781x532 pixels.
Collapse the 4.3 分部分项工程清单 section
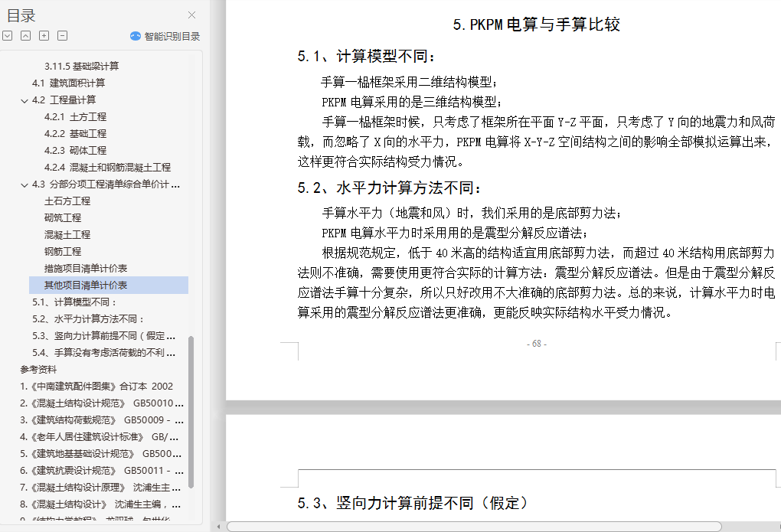[x=25, y=184]
